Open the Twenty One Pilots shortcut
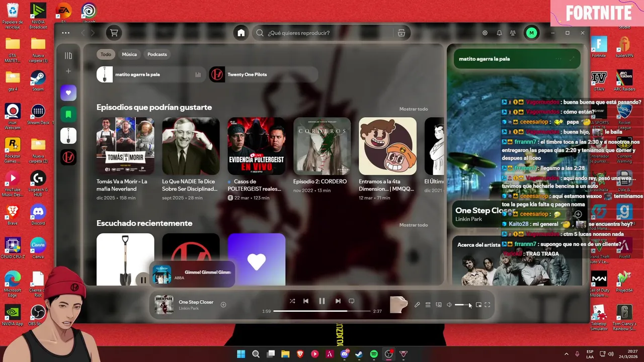This screenshot has height=362, width=644. pos(263,74)
